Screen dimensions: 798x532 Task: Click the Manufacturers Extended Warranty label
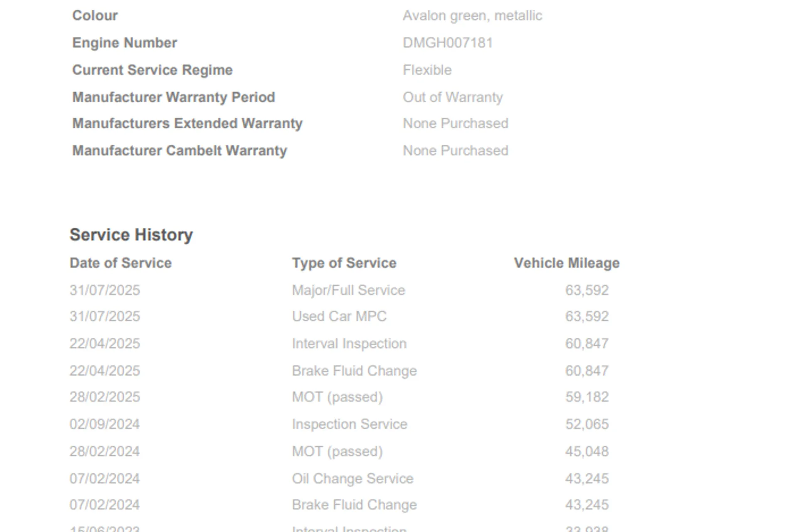(x=187, y=123)
